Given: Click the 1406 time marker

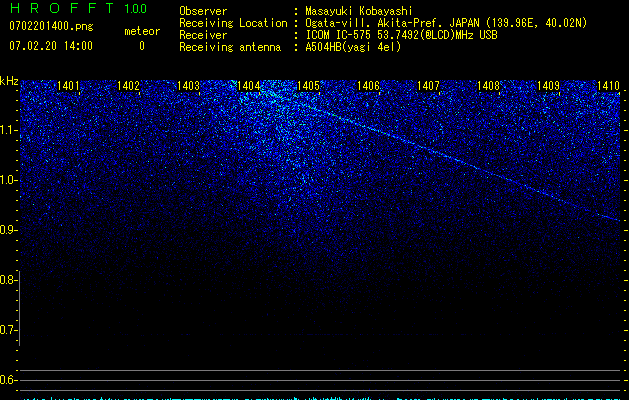Looking at the screenshot, I should pyautogui.click(x=368, y=85).
